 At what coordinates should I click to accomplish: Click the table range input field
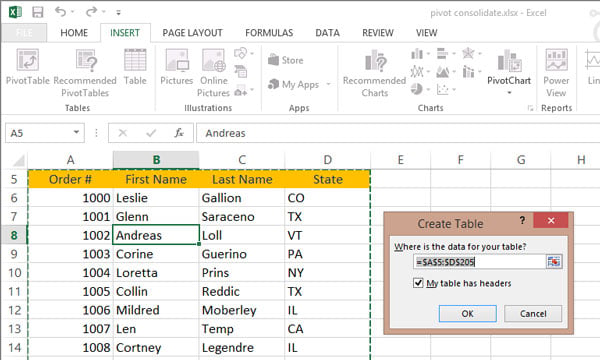coord(480,262)
